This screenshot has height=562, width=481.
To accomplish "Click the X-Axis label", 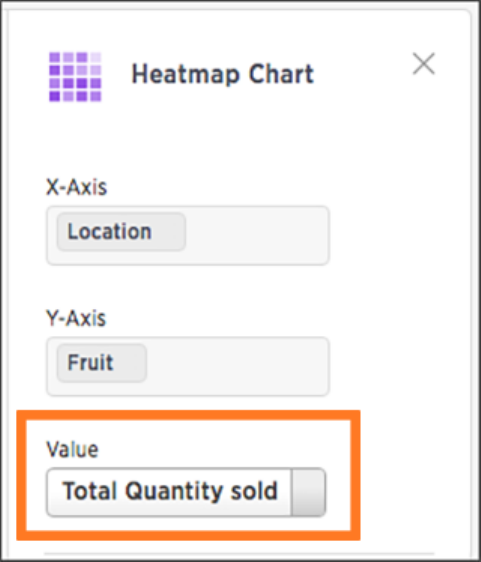I will tap(76, 187).
